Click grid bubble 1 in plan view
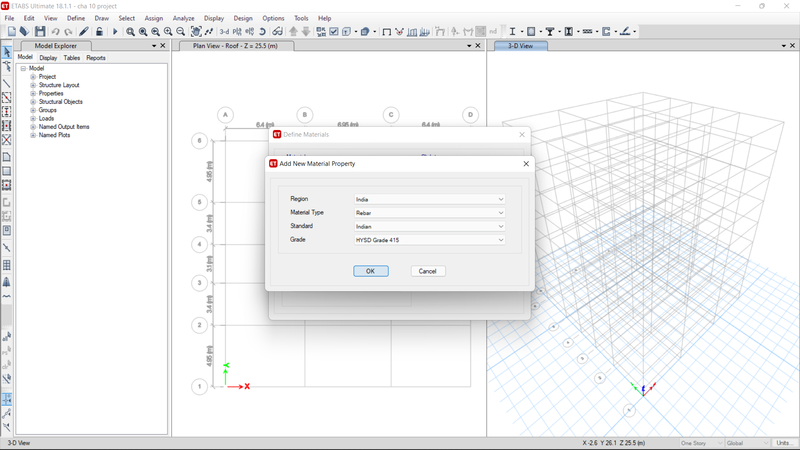Screen dimensions: 800x450 pyautogui.click(x=199, y=386)
